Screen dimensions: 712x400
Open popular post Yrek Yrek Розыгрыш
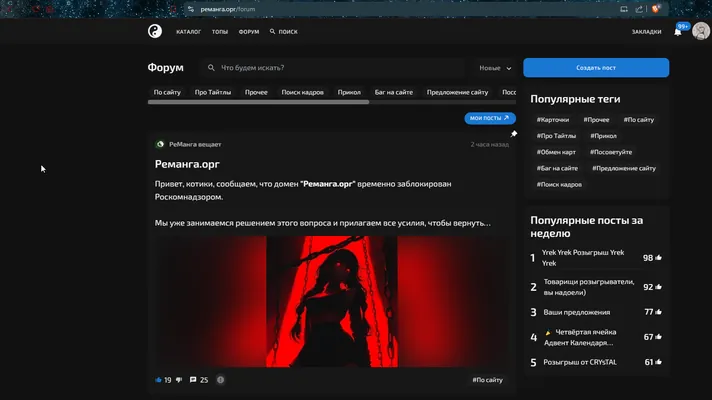click(x=583, y=258)
